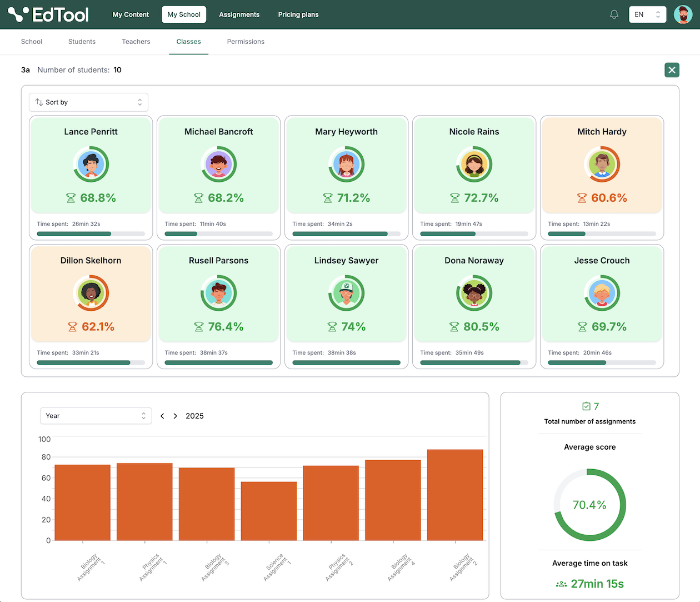Switch to the School tab
This screenshot has height=602, width=700.
click(x=32, y=42)
